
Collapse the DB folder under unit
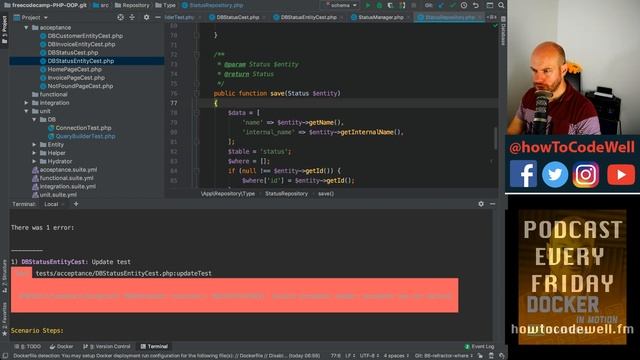tap(35, 120)
